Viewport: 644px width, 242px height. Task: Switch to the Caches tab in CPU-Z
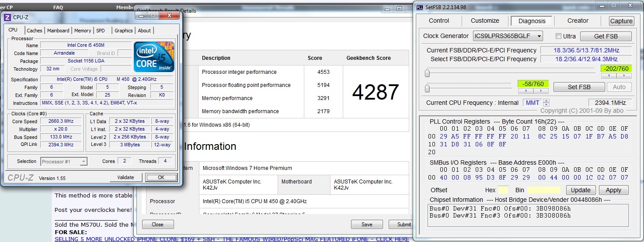coord(35,31)
